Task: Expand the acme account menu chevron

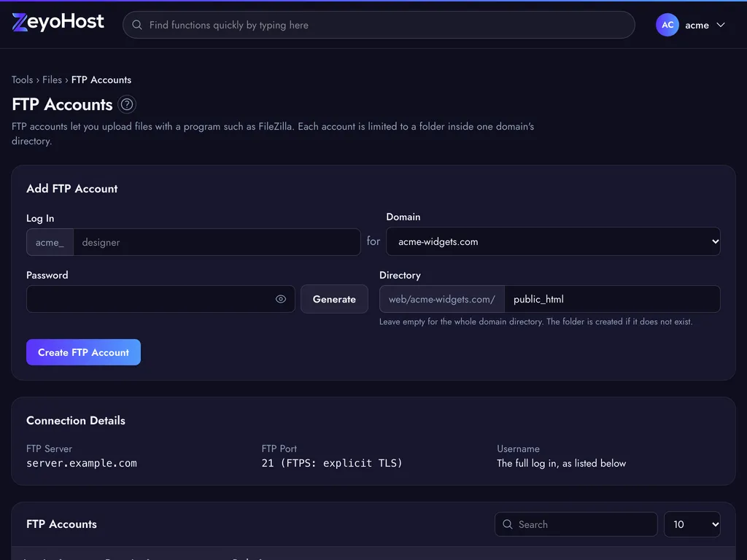Action: [720, 25]
